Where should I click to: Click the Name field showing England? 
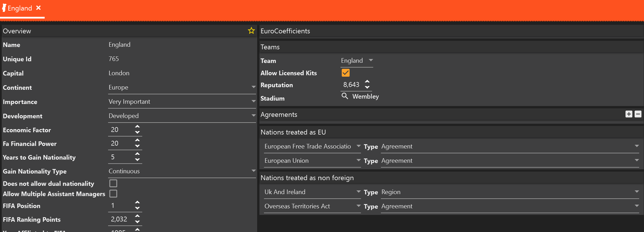pyautogui.click(x=119, y=45)
